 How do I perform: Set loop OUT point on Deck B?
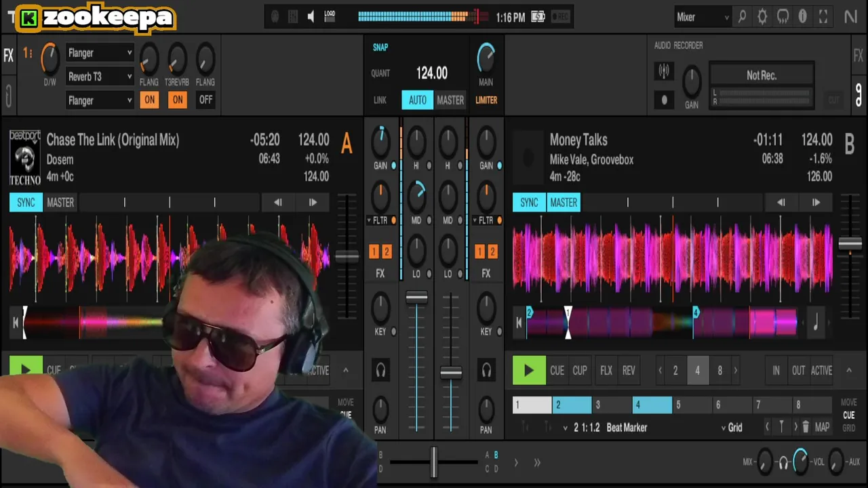tap(799, 371)
